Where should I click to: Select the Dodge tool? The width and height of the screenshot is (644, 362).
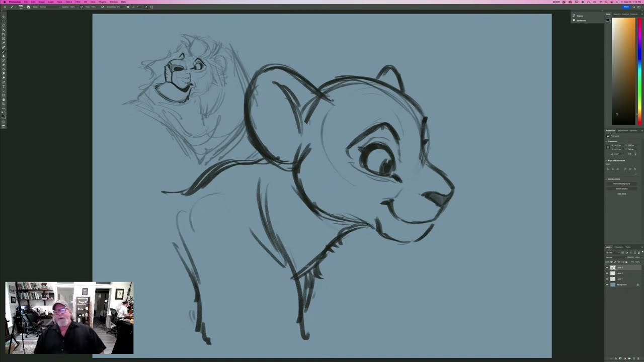pyautogui.click(x=4, y=78)
